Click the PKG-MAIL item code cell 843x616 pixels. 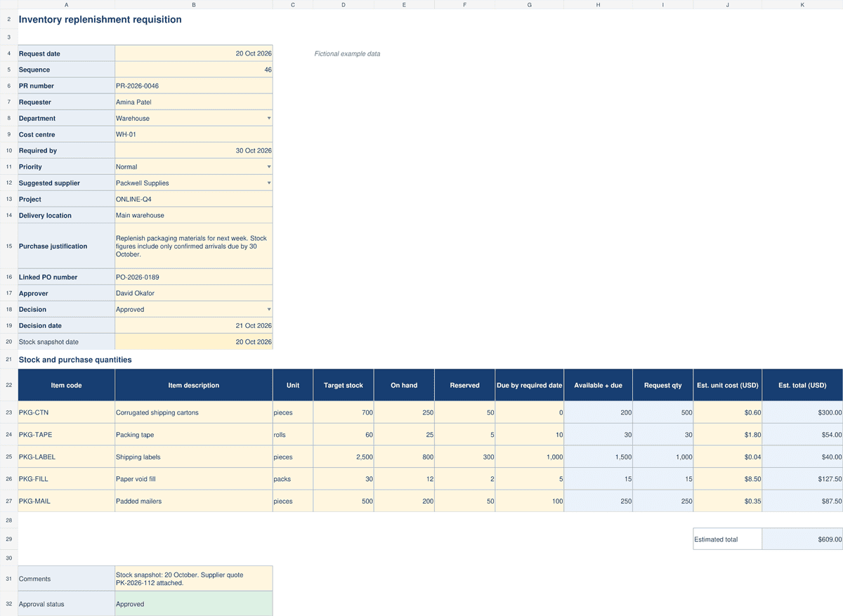[66, 501]
